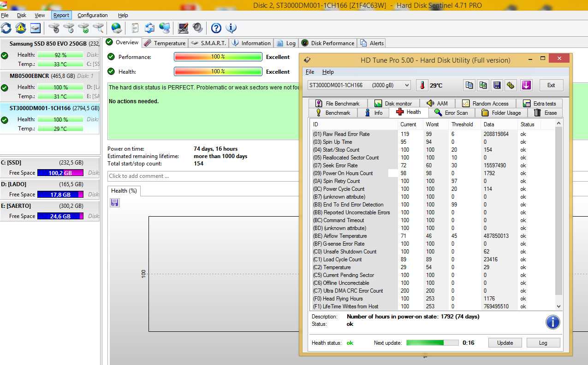The width and height of the screenshot is (588, 365).
Task: Click the blue info icon beside description
Action: pyautogui.click(x=552, y=322)
